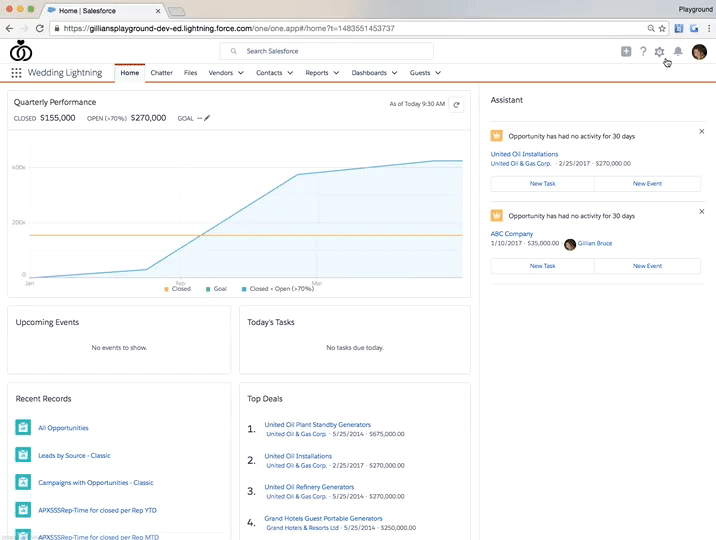Click the second browser extension icon

pyautogui.click(x=694, y=28)
